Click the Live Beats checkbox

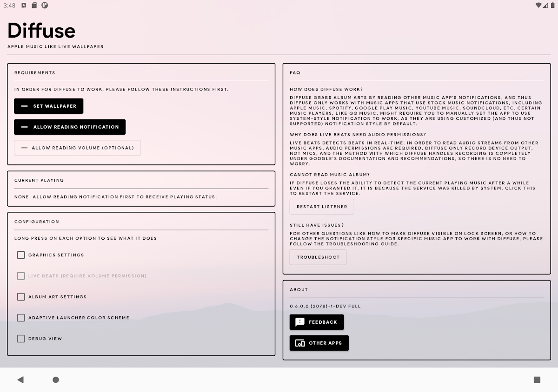click(21, 276)
